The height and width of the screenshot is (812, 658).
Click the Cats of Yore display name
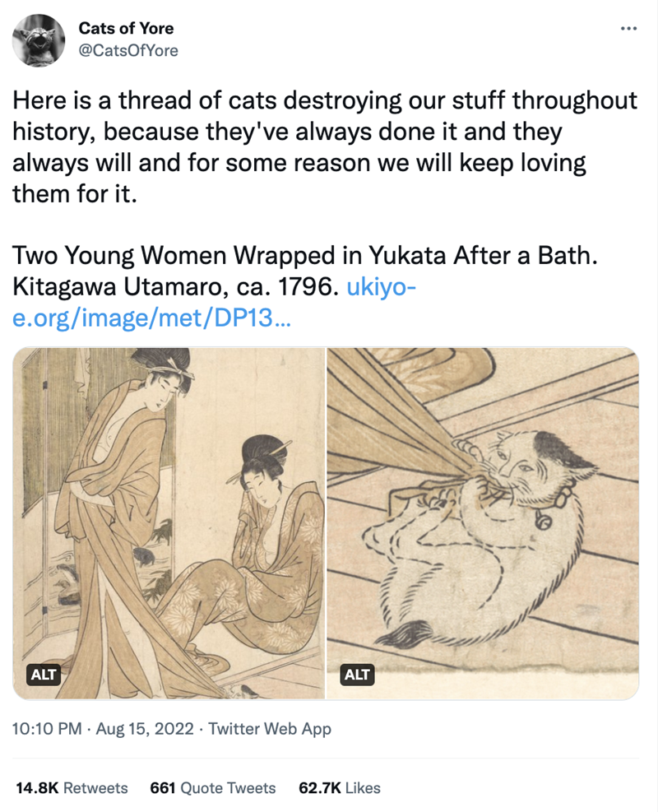pyautogui.click(x=126, y=29)
